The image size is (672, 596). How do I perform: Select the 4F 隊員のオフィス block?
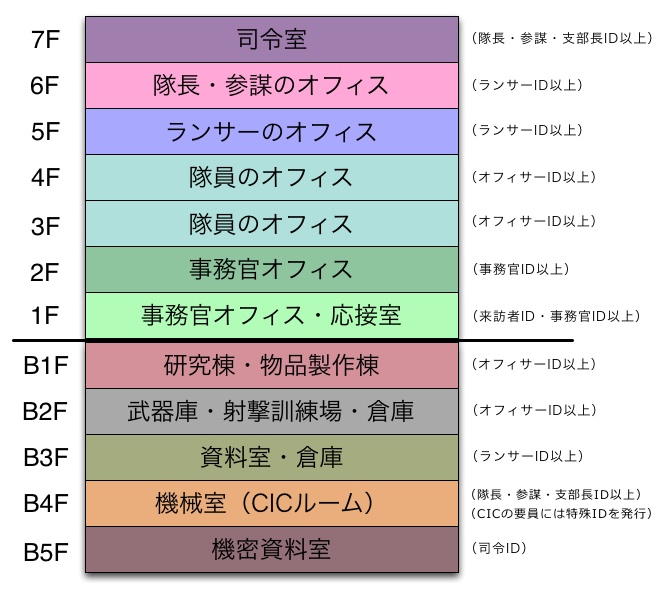tap(272, 177)
